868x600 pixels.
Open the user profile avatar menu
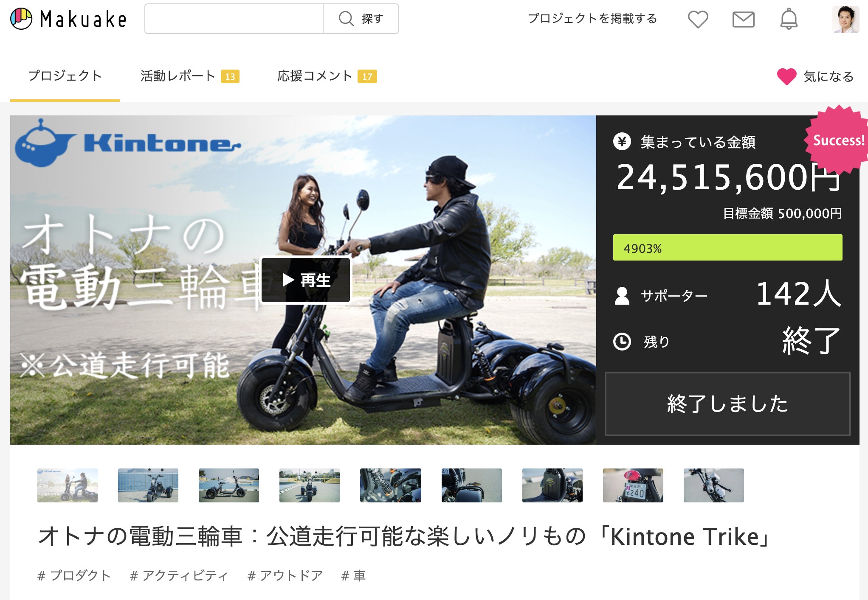tap(845, 20)
